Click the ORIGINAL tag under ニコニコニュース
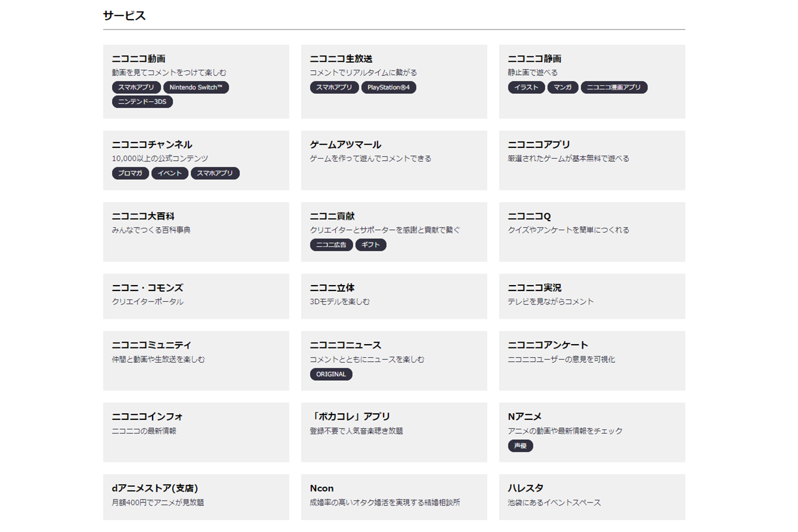 (x=331, y=374)
